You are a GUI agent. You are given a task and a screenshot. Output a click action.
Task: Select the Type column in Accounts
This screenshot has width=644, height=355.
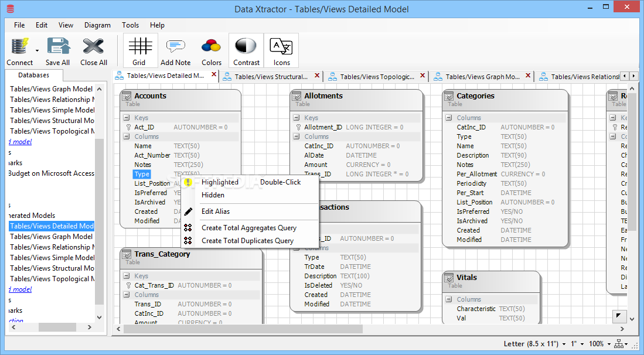coord(142,174)
